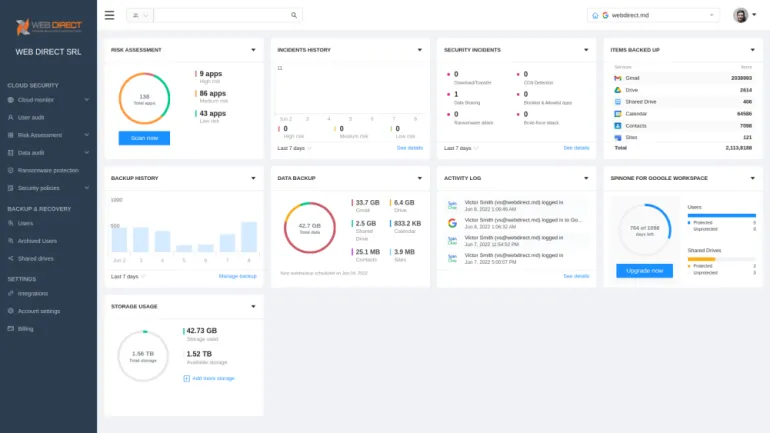Click into the top search input field
The height and width of the screenshot is (433, 770).
(220, 15)
